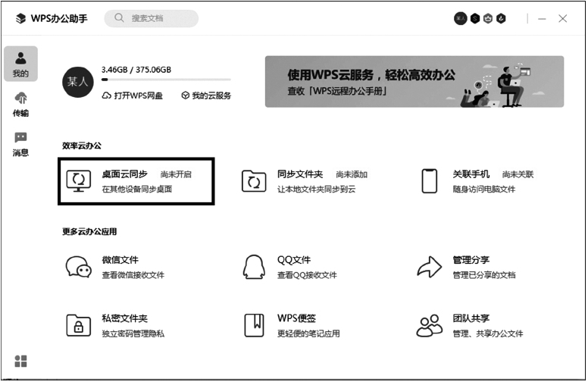Image resolution: width=588 pixels, height=382 pixels.
Task: Click the cloud storage usage bar
Action: coord(166,80)
